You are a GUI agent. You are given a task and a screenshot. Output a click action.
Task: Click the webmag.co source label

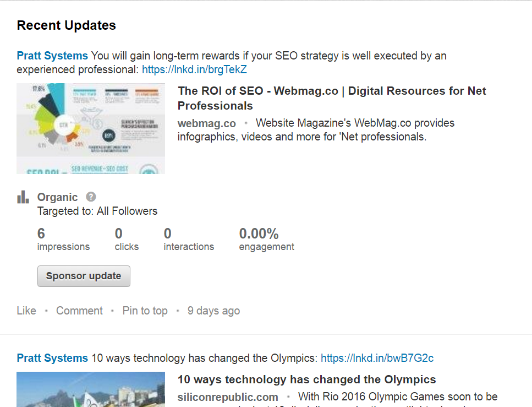coord(206,123)
